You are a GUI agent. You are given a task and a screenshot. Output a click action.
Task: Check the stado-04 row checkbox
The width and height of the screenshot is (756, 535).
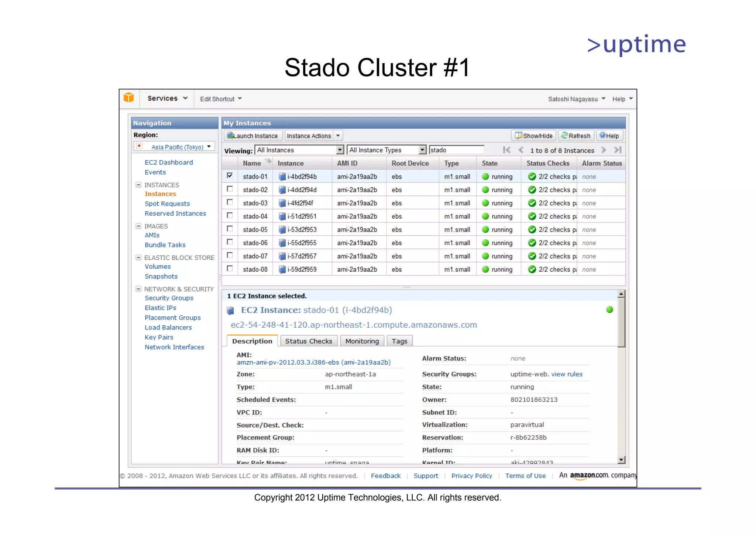230,215
